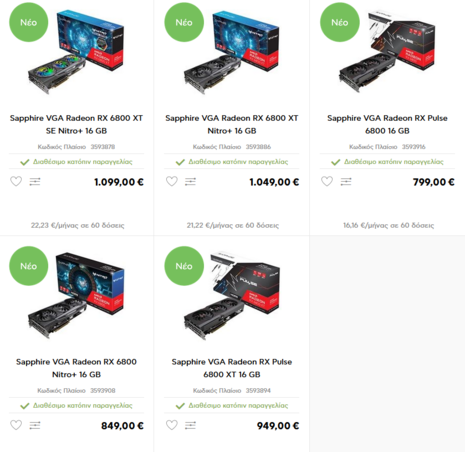This screenshot has height=452, width=465.
Task: Add RX 6800 Nitro+ 849,00 € to wishlist
Action: tap(16, 425)
